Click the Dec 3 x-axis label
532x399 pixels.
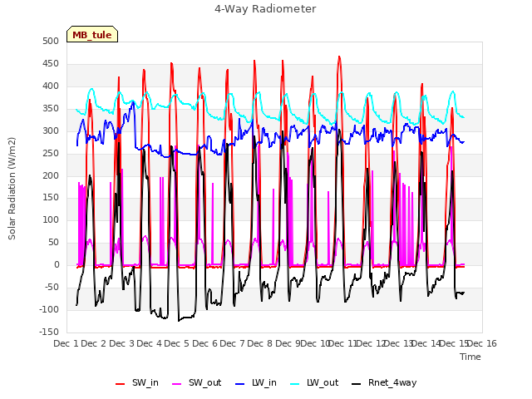coord(121,343)
